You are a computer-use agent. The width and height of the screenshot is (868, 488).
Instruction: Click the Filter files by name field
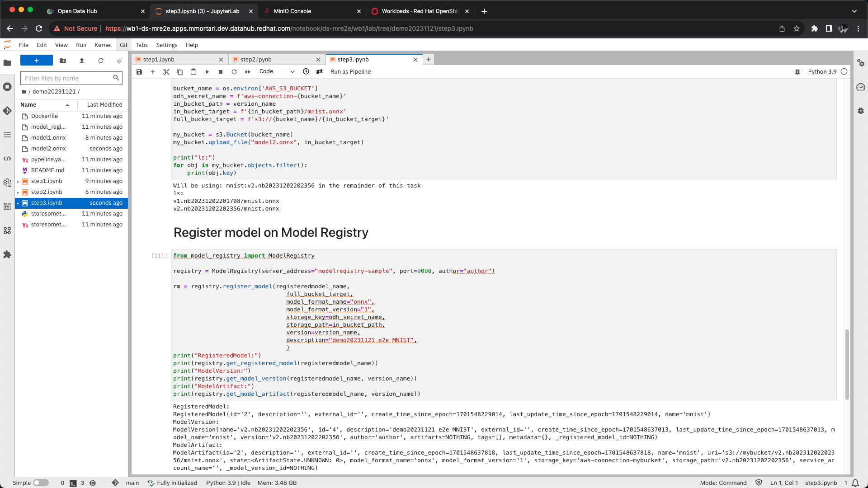pyautogui.click(x=68, y=78)
